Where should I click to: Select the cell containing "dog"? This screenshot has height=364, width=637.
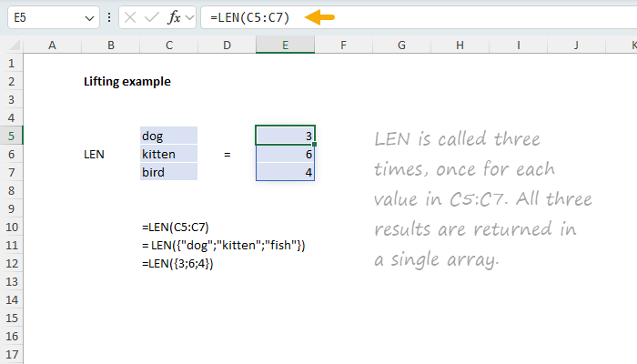(x=168, y=136)
